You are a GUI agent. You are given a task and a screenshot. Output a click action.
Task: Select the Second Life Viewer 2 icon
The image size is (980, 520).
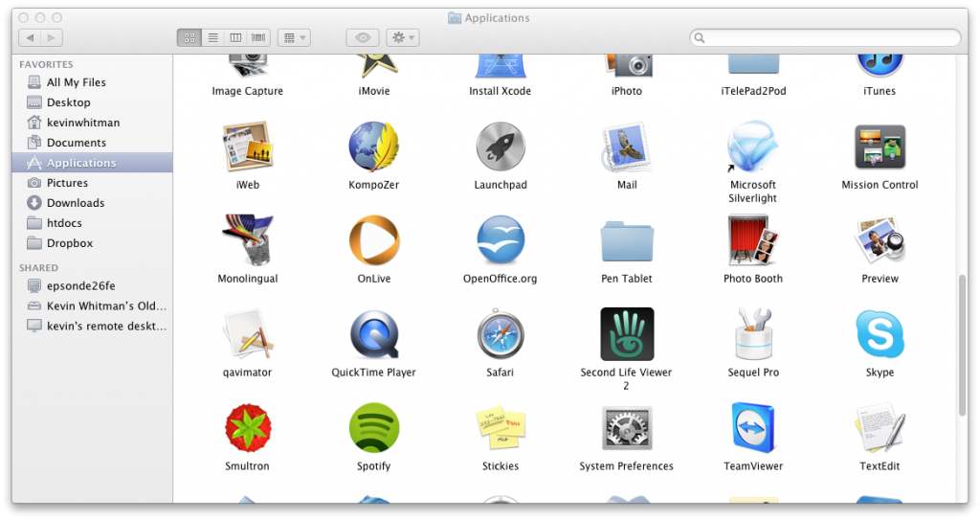(x=627, y=334)
